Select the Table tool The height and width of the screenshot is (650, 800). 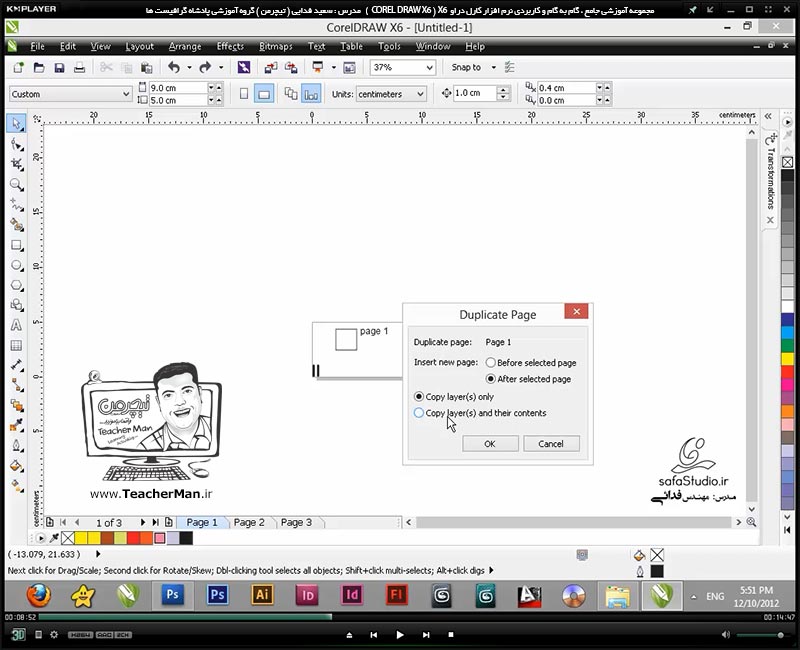[x=16, y=345]
